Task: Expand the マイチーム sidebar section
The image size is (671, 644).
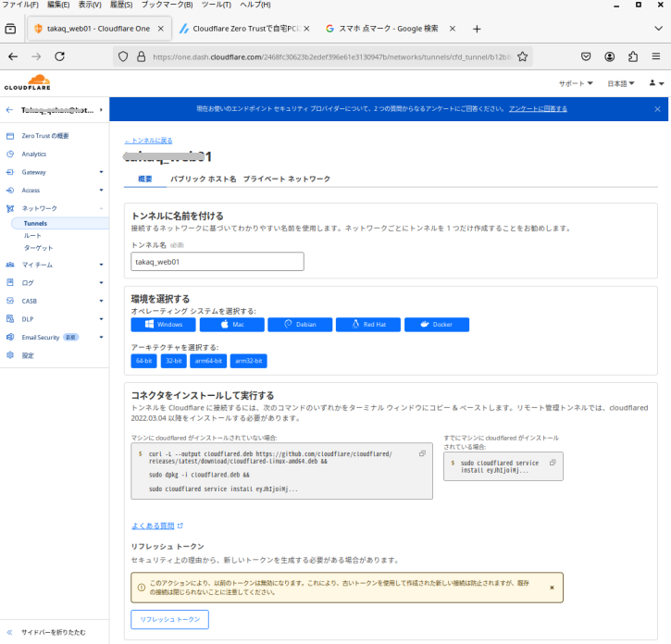Action: tap(101, 265)
